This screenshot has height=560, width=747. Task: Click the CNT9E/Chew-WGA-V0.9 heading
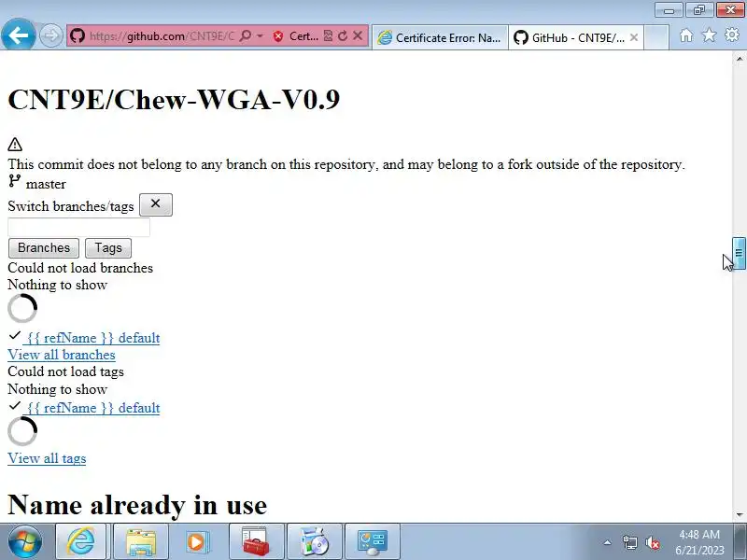pyautogui.click(x=174, y=100)
